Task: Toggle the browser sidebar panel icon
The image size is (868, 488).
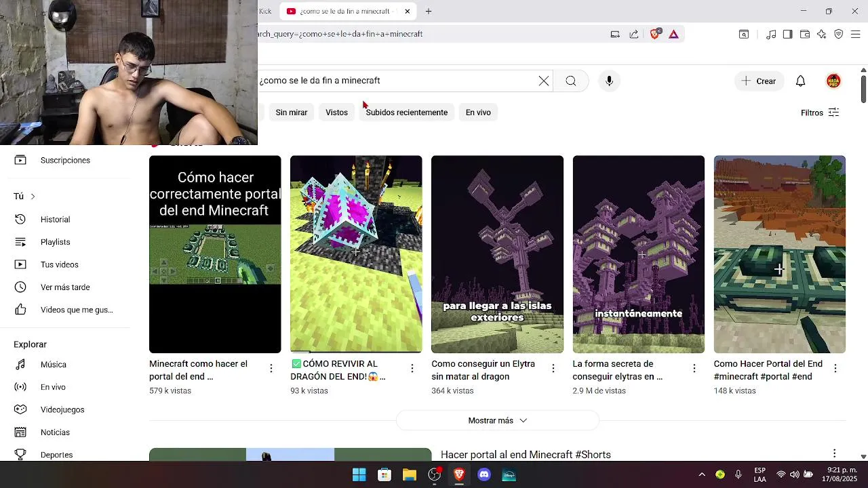Action: point(787,34)
